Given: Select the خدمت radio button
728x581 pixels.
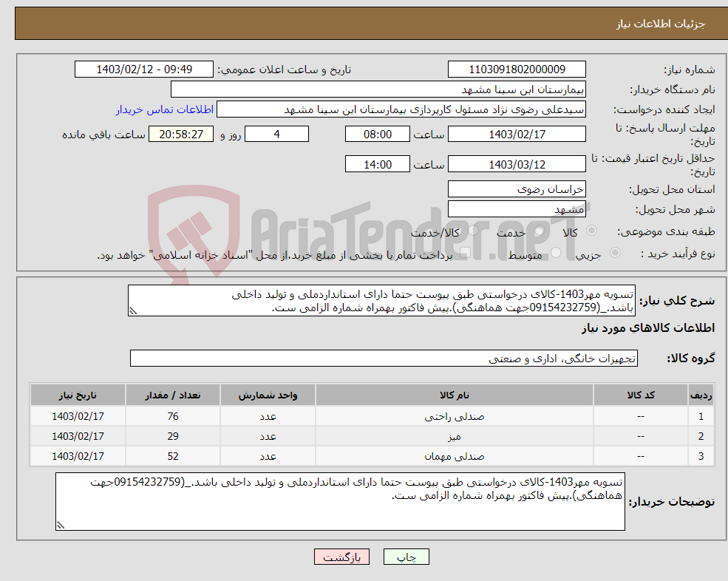Looking at the screenshot, I should click(x=539, y=231).
